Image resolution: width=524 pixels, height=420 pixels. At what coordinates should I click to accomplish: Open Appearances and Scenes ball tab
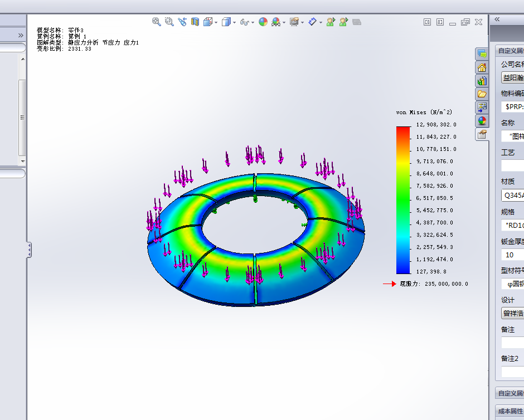click(482, 121)
